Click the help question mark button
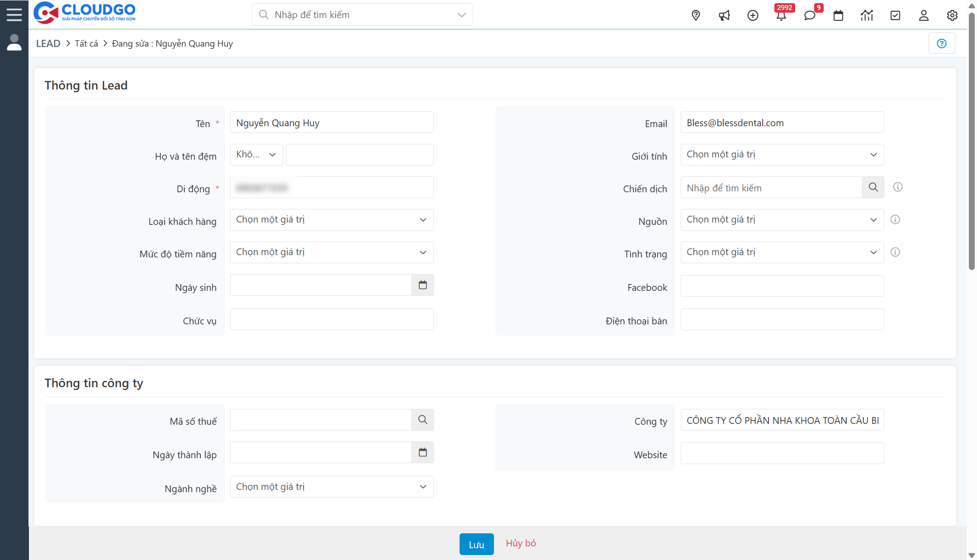 tap(942, 43)
